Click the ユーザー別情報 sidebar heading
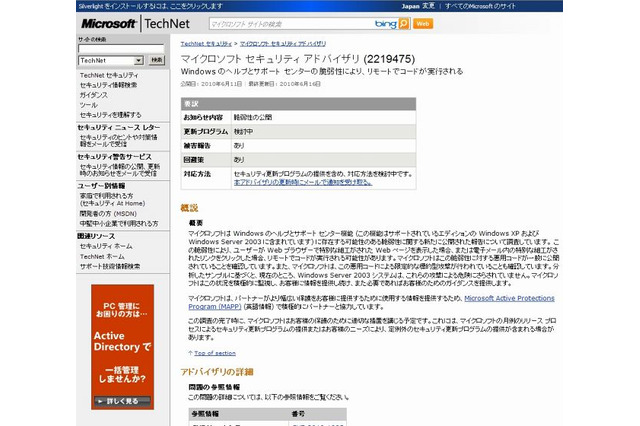640x426 pixels. [x=101, y=186]
